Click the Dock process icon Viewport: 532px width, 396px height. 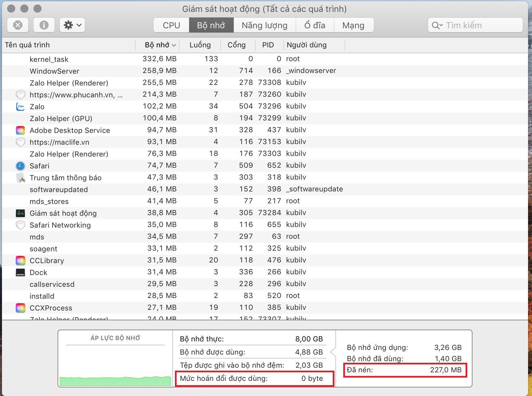point(20,272)
